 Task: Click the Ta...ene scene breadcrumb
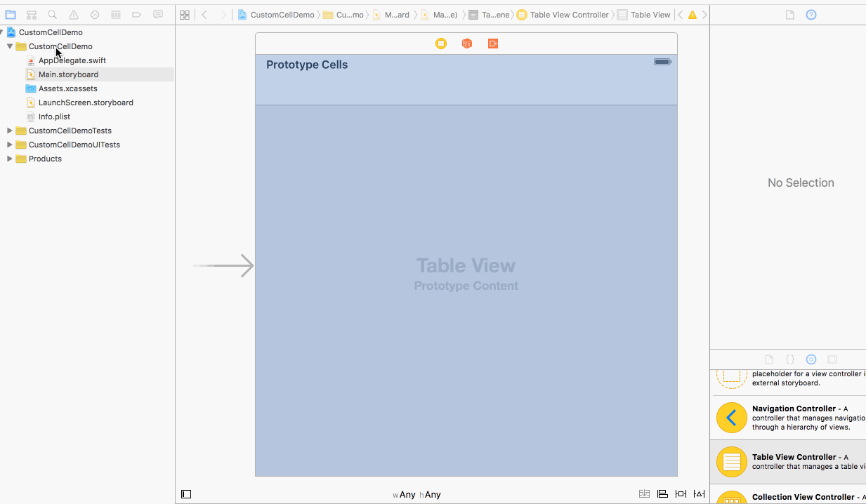click(x=489, y=15)
